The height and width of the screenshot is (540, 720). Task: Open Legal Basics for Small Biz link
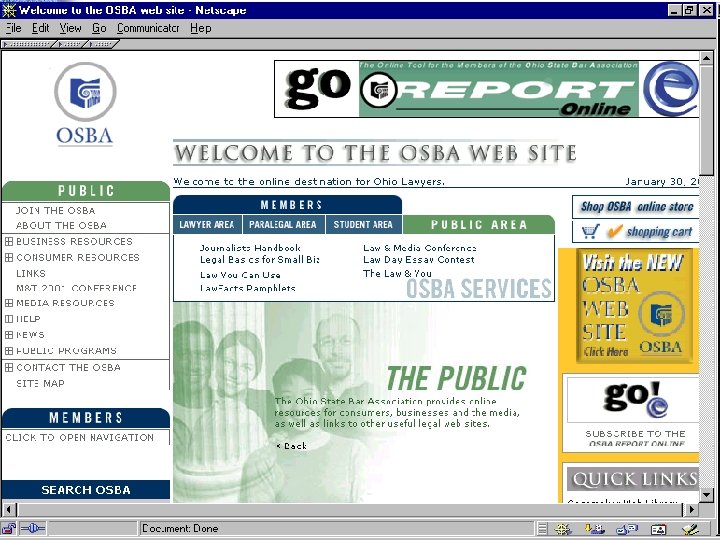pyautogui.click(x=260, y=260)
